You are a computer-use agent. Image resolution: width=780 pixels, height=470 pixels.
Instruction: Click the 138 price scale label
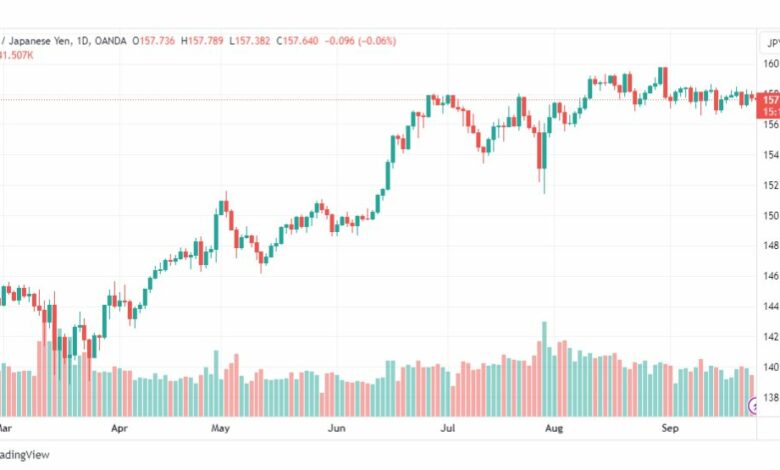(x=771, y=397)
